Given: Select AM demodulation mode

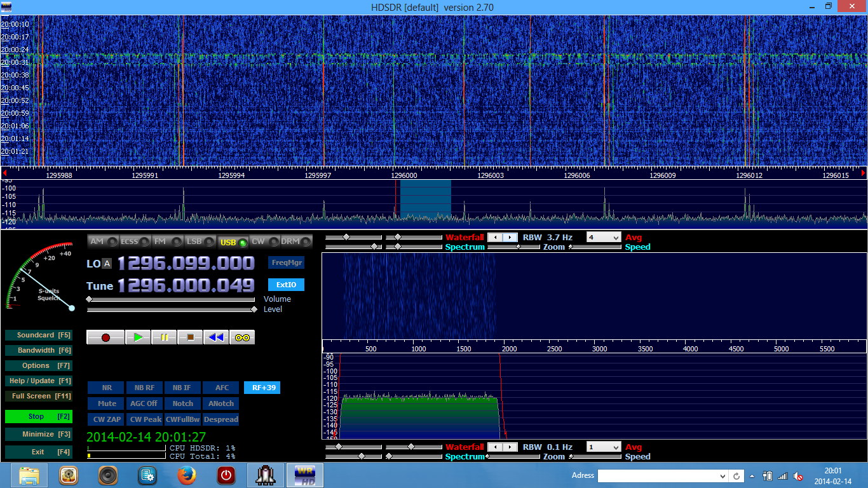Looking at the screenshot, I should click(103, 241).
